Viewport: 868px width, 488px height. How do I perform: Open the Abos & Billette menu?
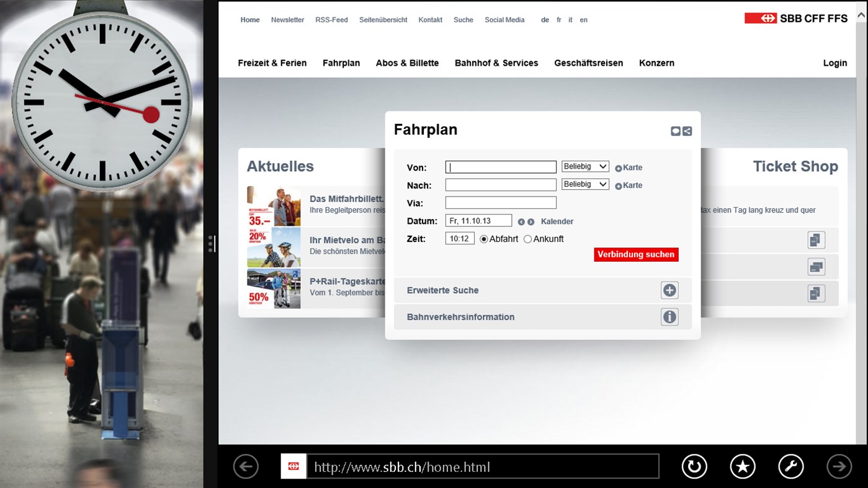[407, 63]
